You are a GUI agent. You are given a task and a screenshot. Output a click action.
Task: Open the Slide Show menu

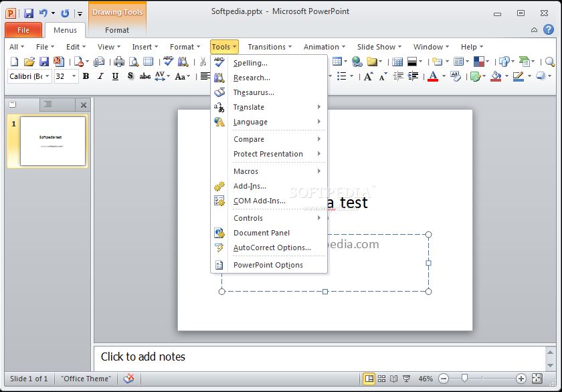379,47
